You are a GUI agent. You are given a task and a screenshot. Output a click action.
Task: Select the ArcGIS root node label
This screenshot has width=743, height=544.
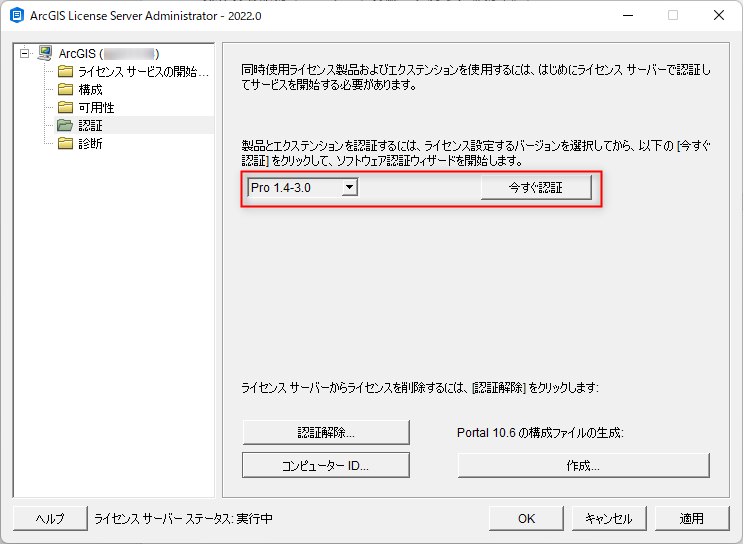(109, 54)
